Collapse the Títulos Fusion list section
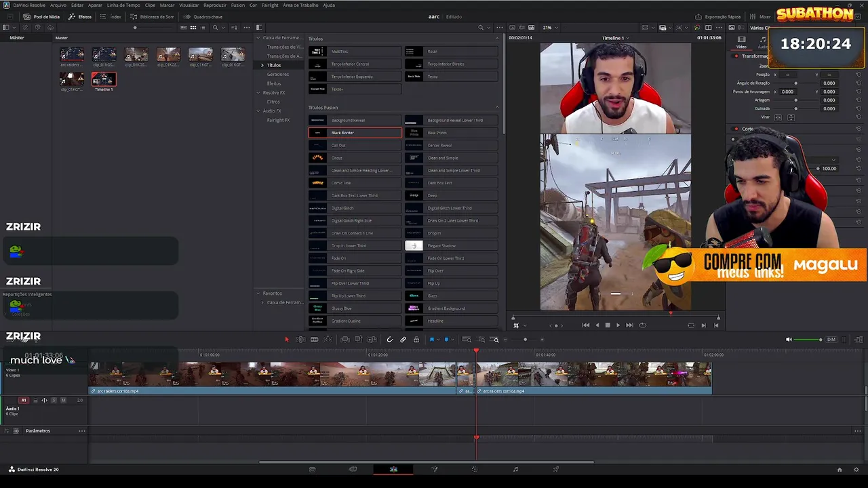Viewport: 868px width, 488px height. 497,108
